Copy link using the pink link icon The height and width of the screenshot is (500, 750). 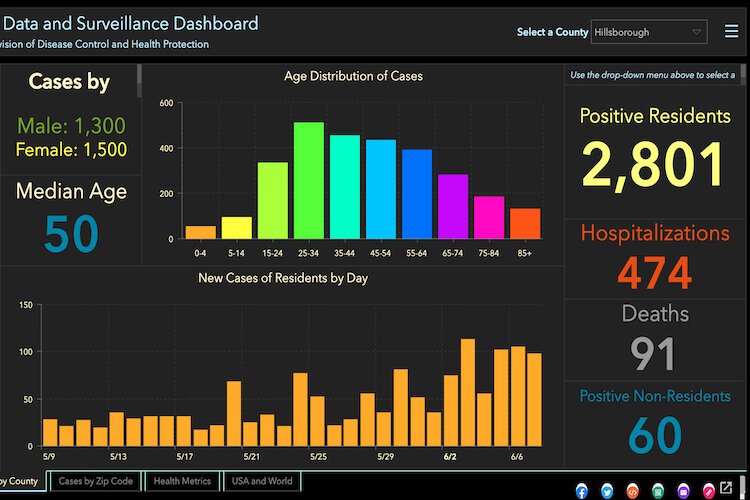pyautogui.click(x=709, y=491)
